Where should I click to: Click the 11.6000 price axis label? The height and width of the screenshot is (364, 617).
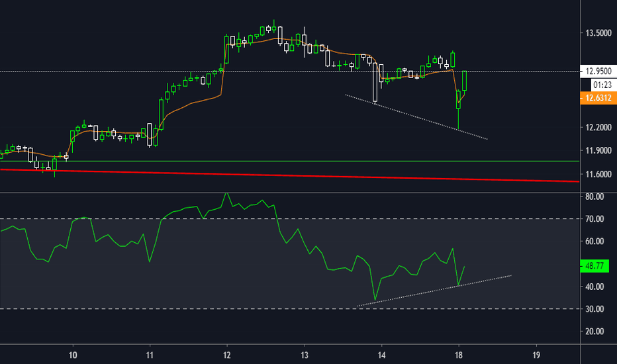(x=598, y=174)
